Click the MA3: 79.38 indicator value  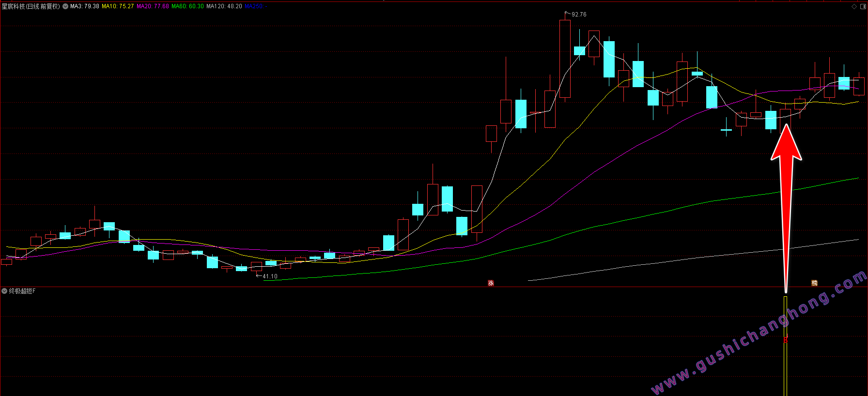[85, 6]
